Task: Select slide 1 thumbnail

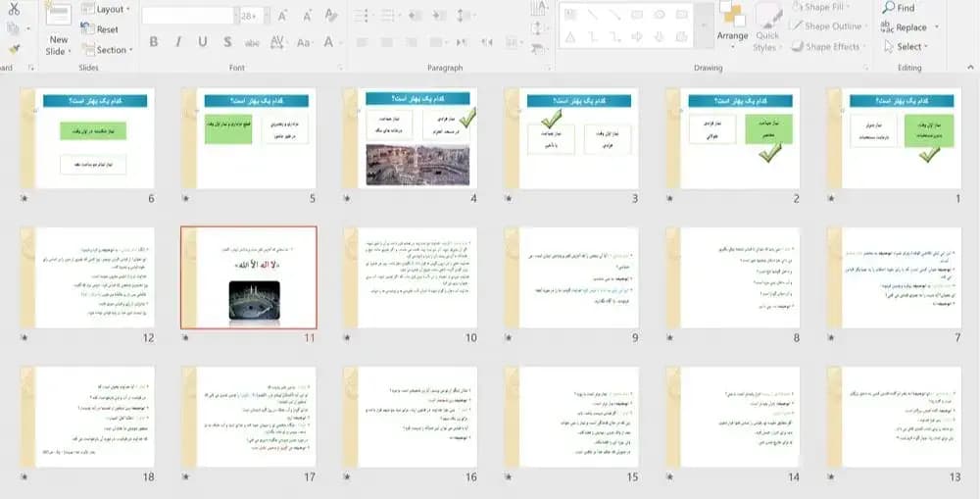Action: tap(894, 138)
